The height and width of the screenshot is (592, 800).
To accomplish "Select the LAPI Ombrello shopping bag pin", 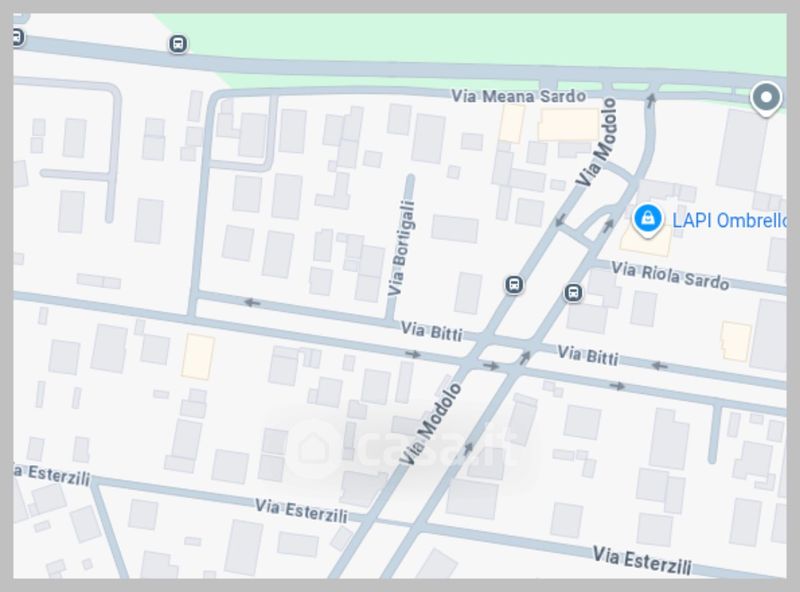I will 647,220.
